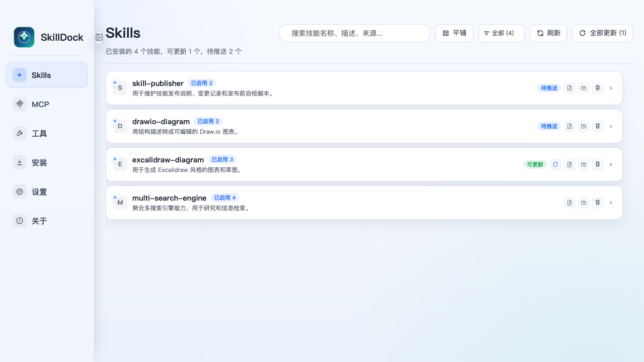Collapse the sidebar panel
644x362 pixels.
(99, 37)
